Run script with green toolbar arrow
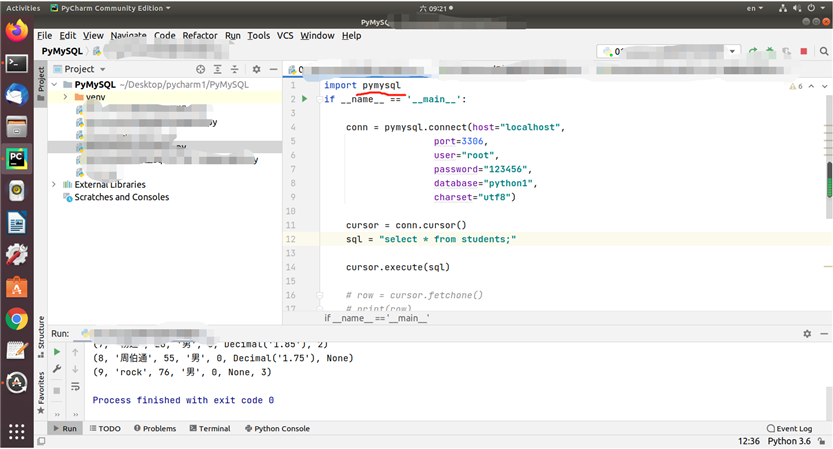The width and height of the screenshot is (833, 449). tap(753, 52)
